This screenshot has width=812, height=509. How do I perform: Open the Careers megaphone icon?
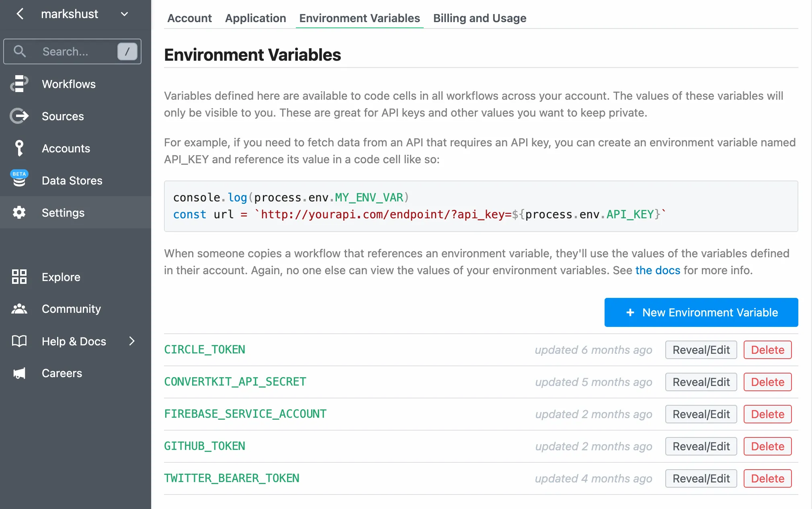19,373
